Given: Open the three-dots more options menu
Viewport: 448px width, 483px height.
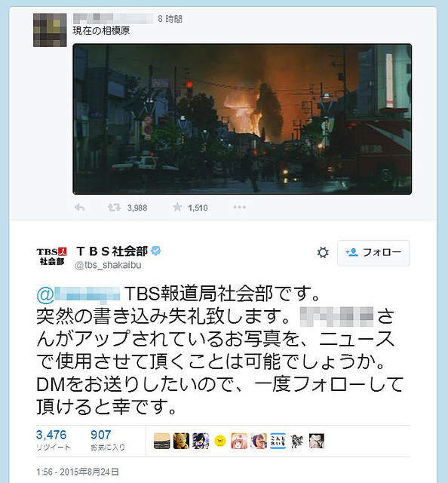Looking at the screenshot, I should [x=240, y=208].
